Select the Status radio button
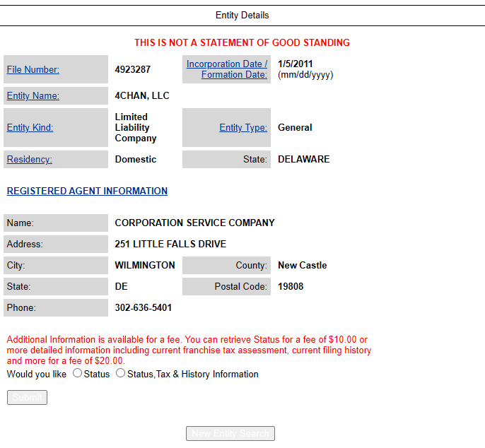Screen dimensions: 485x448 (x=77, y=373)
